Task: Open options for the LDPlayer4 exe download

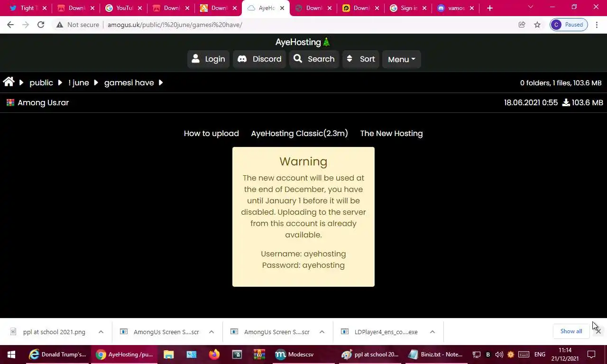Action: (432, 332)
